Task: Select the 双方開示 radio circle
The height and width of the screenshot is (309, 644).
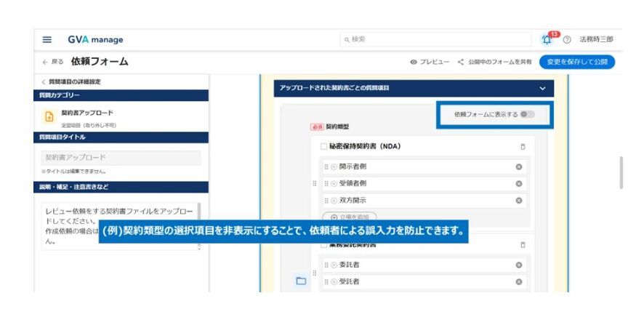Action: click(334, 201)
